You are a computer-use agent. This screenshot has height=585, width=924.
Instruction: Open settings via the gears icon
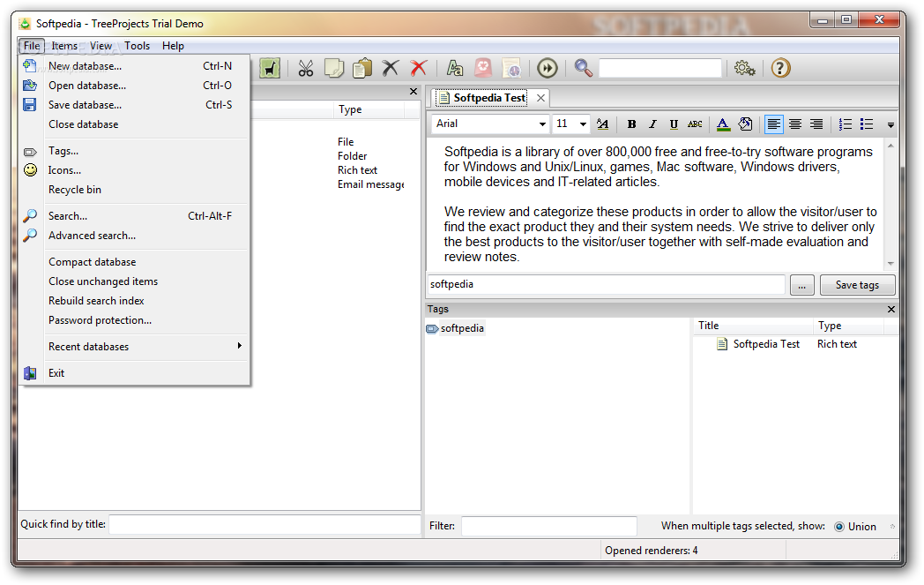point(744,69)
